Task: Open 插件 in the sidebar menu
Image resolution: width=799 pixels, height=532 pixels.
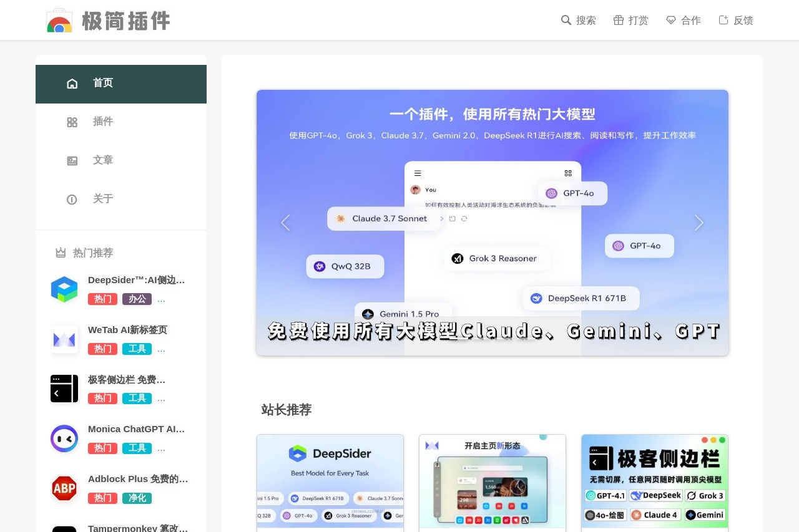Action: (121, 122)
